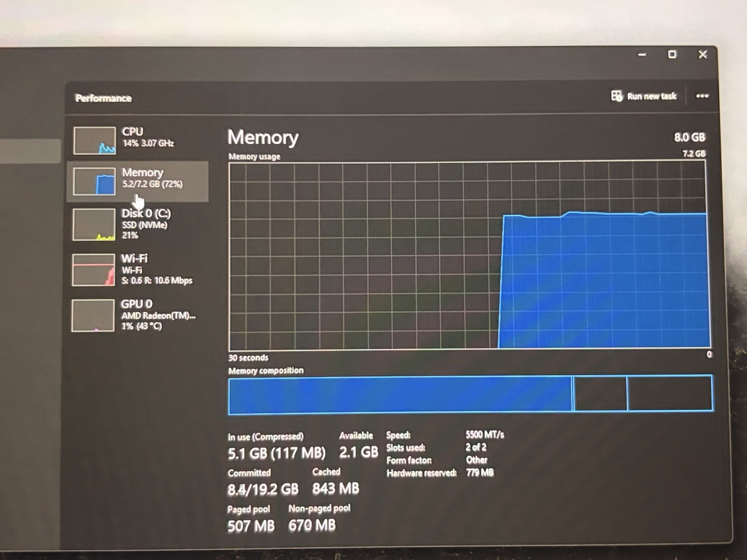Image resolution: width=747 pixels, height=560 pixels.
Task: Click the 507 MB paged pool value
Action: pos(251,526)
